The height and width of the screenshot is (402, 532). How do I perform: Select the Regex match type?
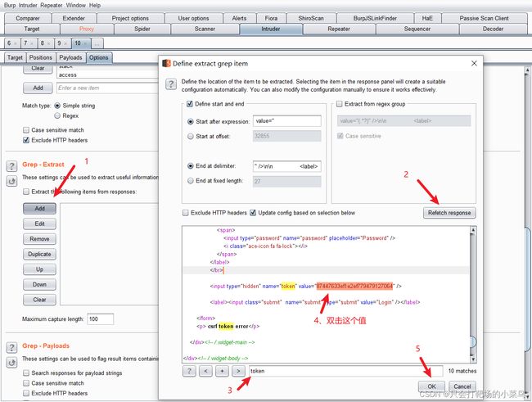click(57, 115)
